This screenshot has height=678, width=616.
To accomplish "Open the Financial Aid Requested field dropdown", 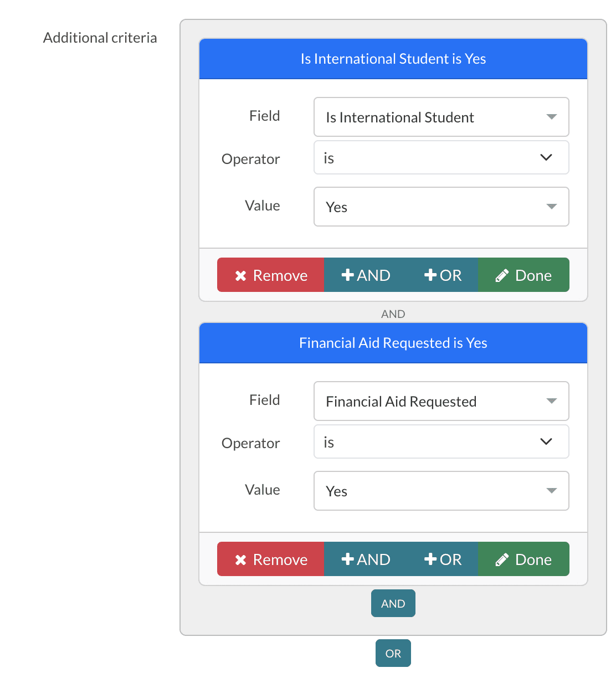I will pyautogui.click(x=441, y=402).
